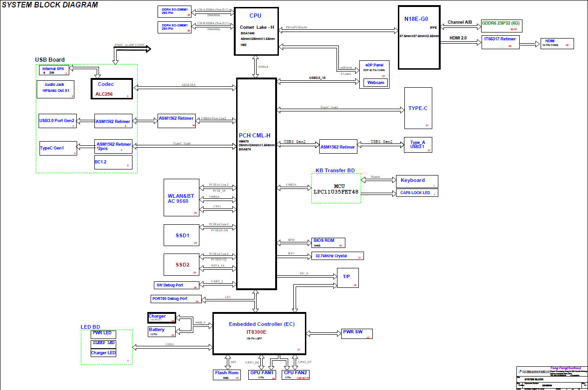Select the N18E-G0 GPU block
Screen dimensions: 588x390
419,37
